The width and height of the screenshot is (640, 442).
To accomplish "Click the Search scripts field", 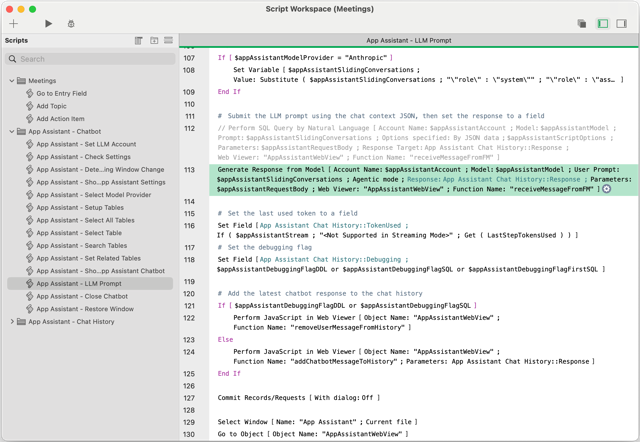I will click(x=90, y=59).
